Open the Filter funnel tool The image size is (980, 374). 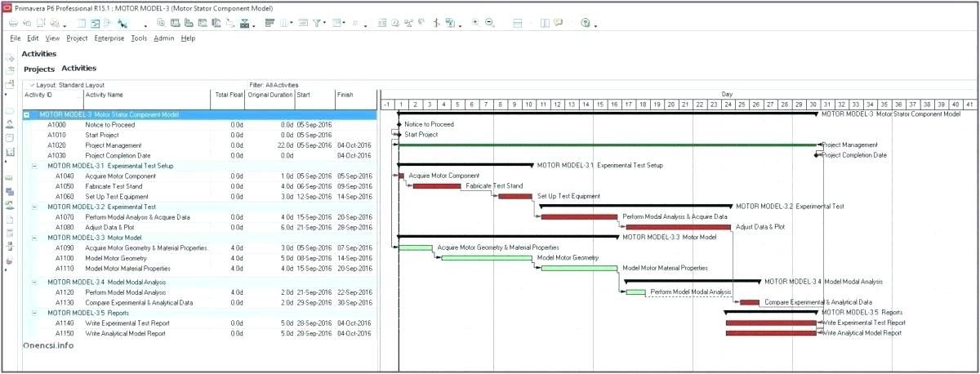(318, 23)
